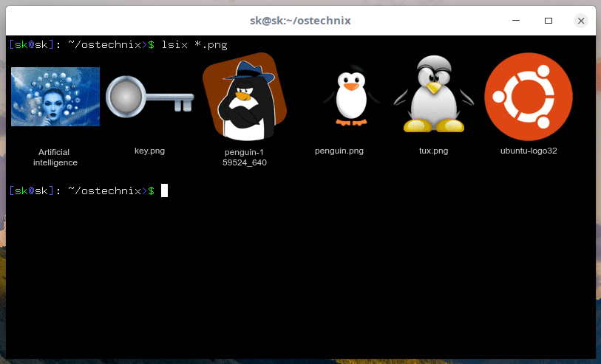Click the 'penguin.png' filename label
The width and height of the screenshot is (601, 364).
(339, 151)
